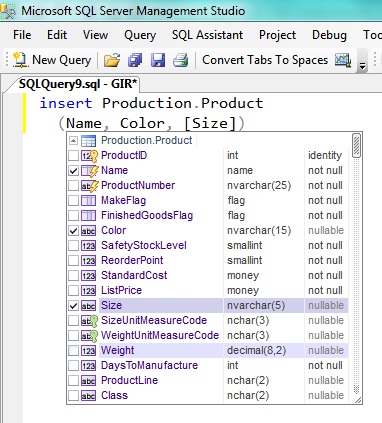Open the Query menu

click(140, 35)
